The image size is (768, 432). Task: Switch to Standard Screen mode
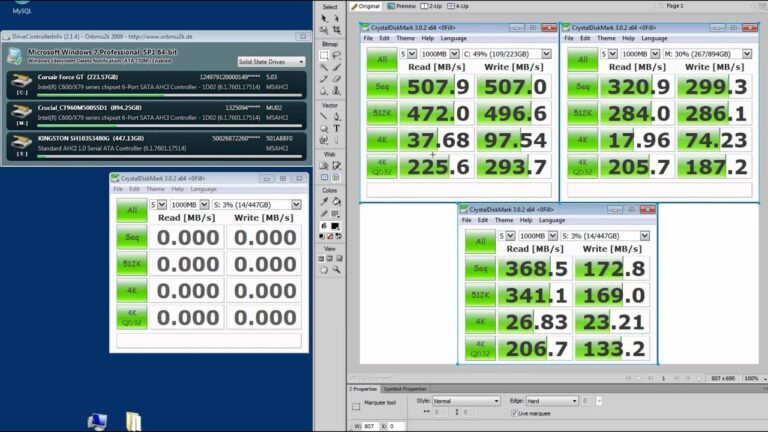321,258
